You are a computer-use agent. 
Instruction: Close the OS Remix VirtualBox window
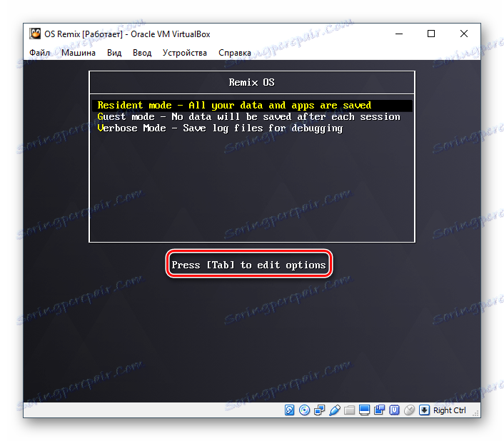(x=464, y=34)
